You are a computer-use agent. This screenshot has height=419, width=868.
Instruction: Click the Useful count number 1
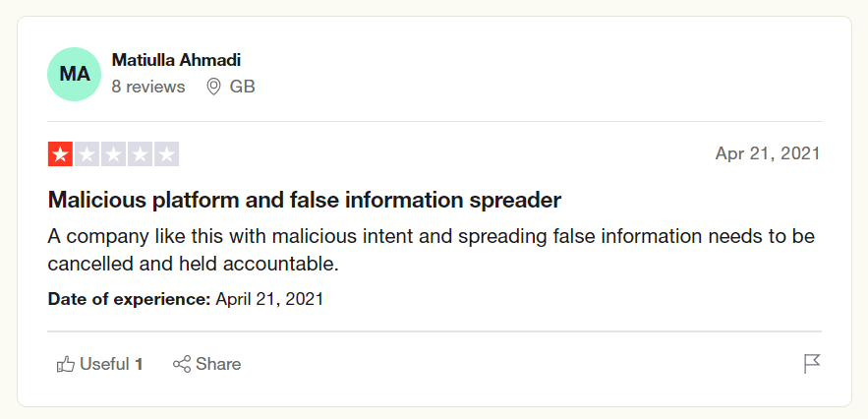click(140, 365)
